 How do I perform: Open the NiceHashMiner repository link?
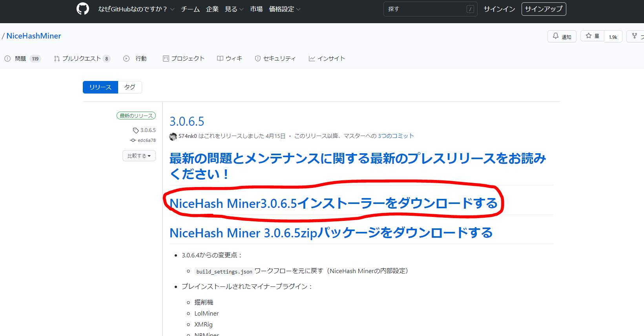[34, 36]
